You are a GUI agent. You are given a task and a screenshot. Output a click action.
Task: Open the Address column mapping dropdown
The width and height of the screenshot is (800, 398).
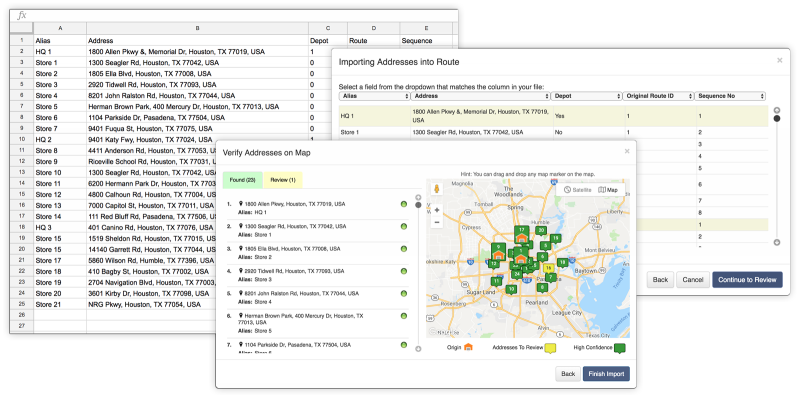pyautogui.click(x=481, y=96)
